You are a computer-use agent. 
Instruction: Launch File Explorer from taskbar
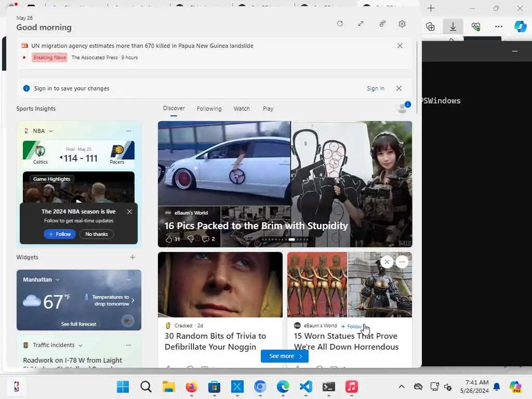coord(169,387)
